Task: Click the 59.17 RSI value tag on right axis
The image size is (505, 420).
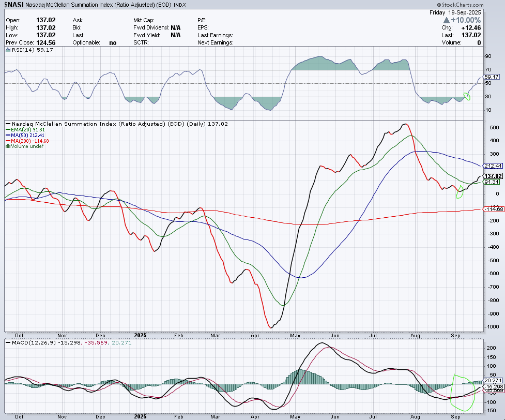Action: [492, 77]
